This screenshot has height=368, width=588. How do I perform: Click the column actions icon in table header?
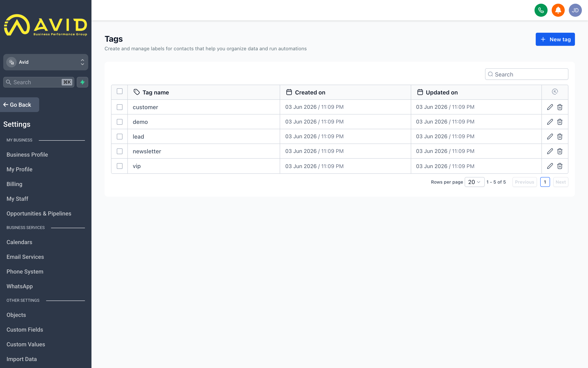555,92
